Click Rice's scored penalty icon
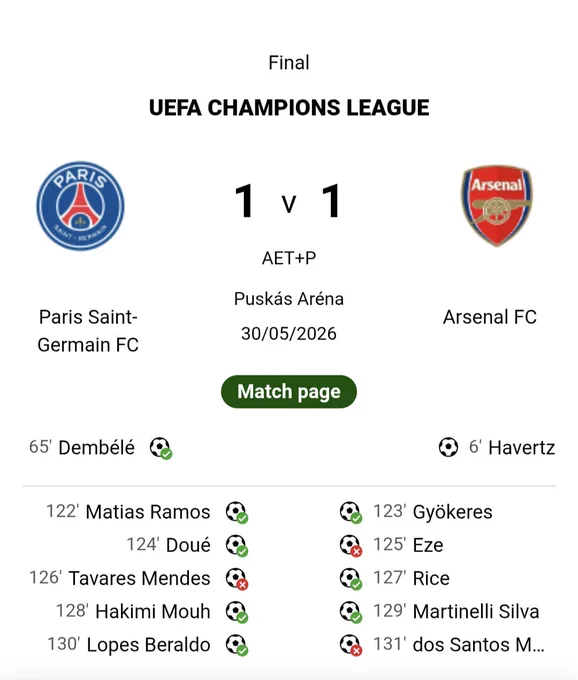 (351, 579)
